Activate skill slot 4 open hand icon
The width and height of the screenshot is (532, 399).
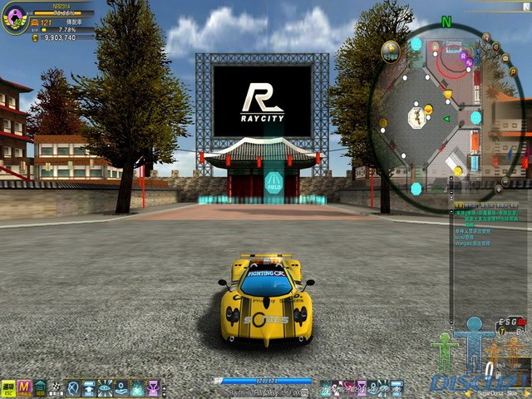[121, 389]
